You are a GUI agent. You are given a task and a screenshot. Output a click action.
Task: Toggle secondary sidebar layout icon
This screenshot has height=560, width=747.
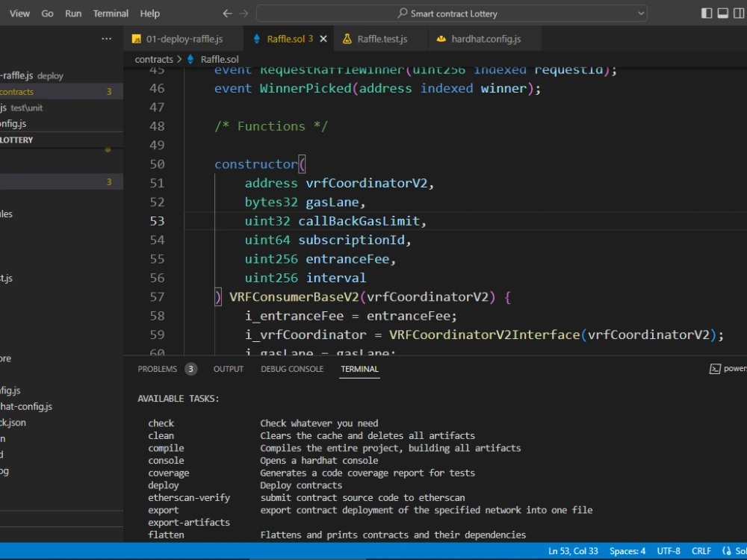pyautogui.click(x=738, y=13)
